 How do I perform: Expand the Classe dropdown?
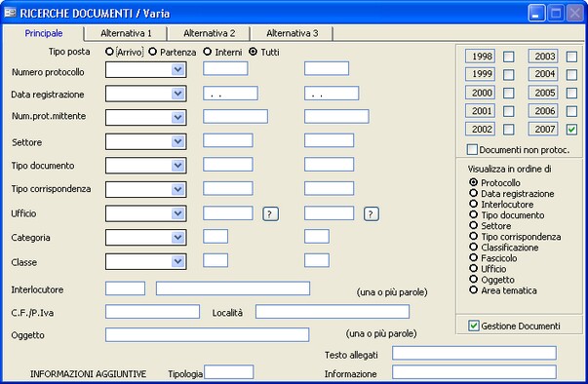[x=178, y=261]
